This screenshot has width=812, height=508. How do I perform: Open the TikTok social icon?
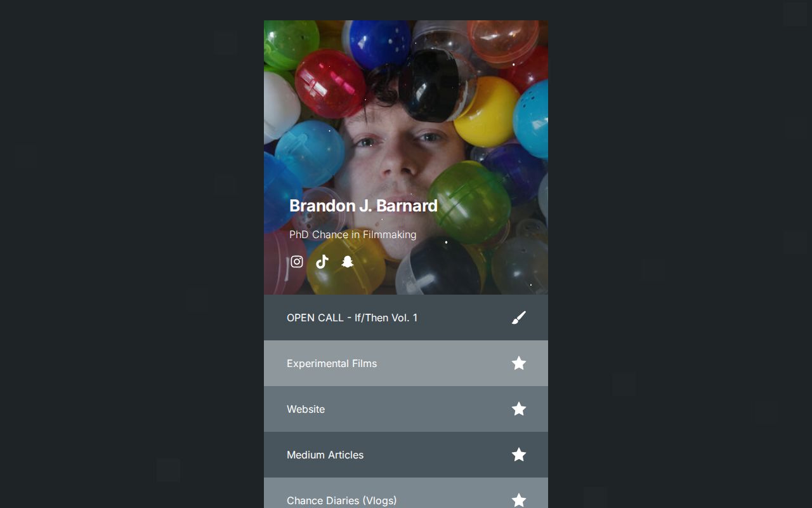pyautogui.click(x=322, y=262)
